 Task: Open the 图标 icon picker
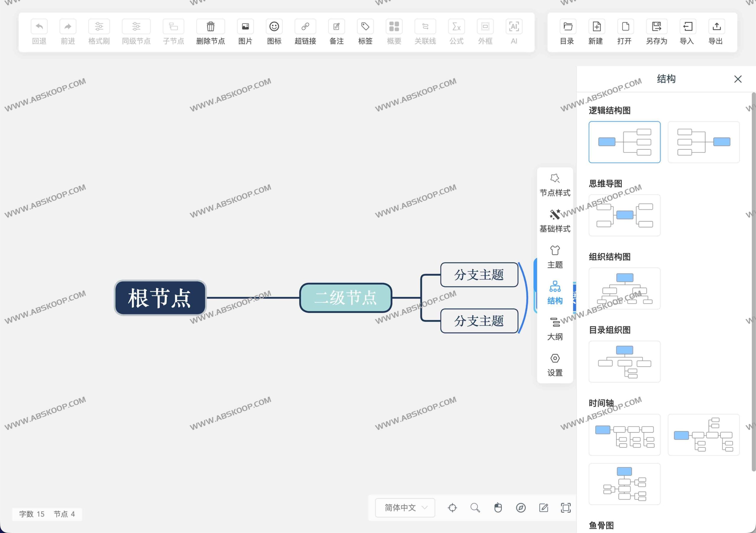point(274,32)
